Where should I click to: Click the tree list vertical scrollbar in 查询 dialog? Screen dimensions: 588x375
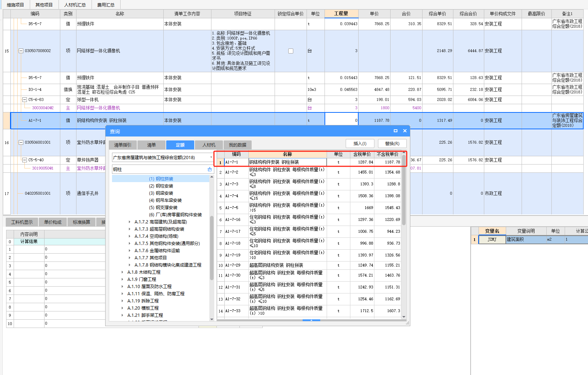(x=212, y=248)
